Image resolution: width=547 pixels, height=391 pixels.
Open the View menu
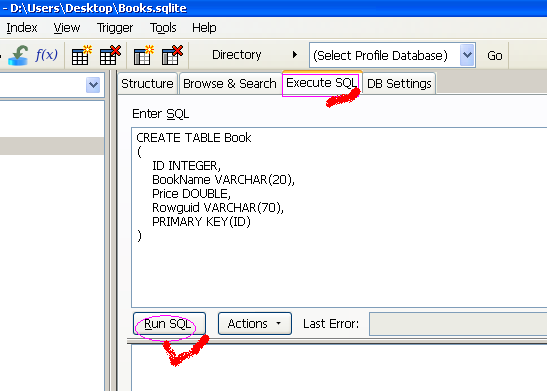(67, 28)
